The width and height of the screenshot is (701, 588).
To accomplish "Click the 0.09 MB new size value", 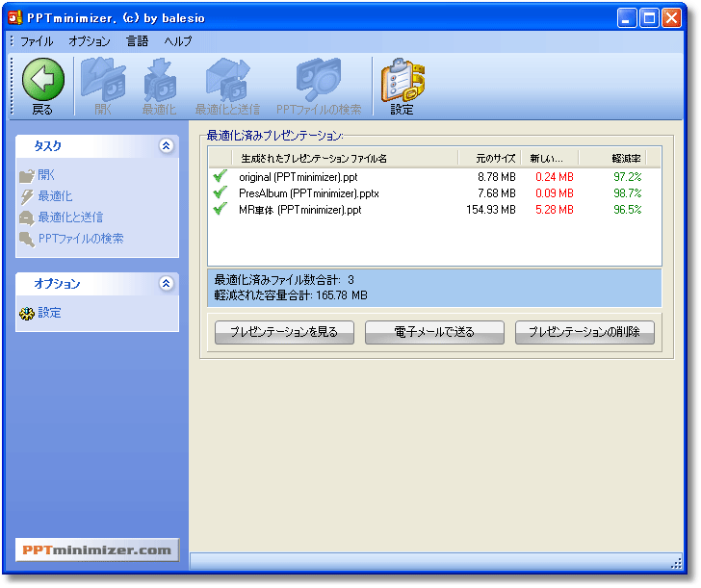I will (x=555, y=193).
